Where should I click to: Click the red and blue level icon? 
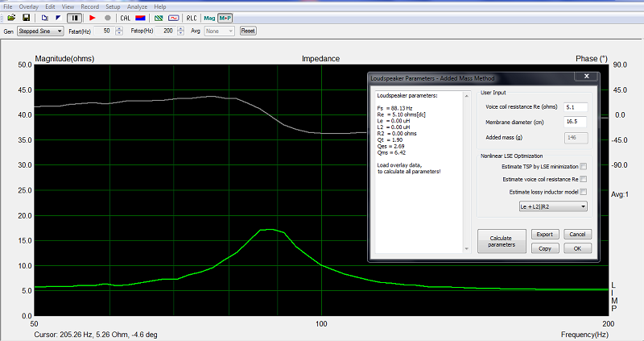pyautogui.click(x=140, y=18)
